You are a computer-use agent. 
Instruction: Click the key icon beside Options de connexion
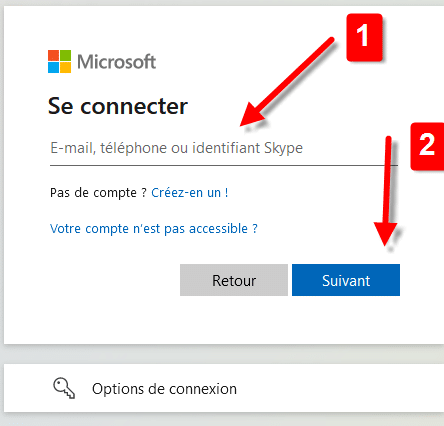[64, 388]
